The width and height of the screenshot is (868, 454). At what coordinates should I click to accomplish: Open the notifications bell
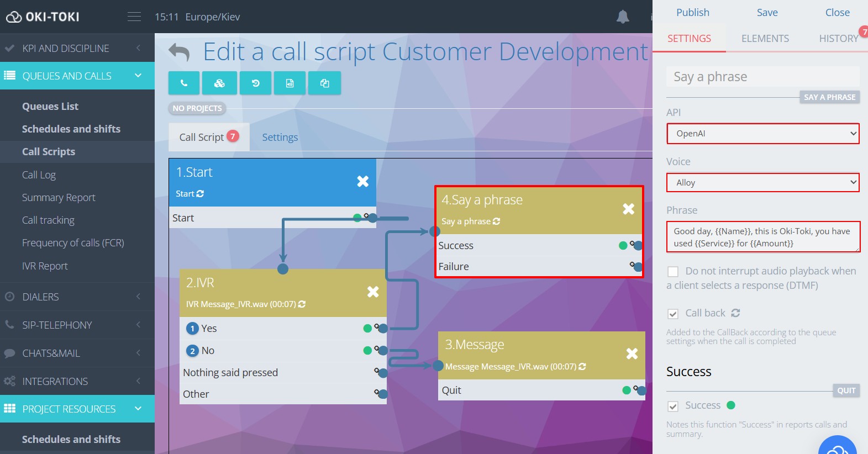tap(623, 17)
